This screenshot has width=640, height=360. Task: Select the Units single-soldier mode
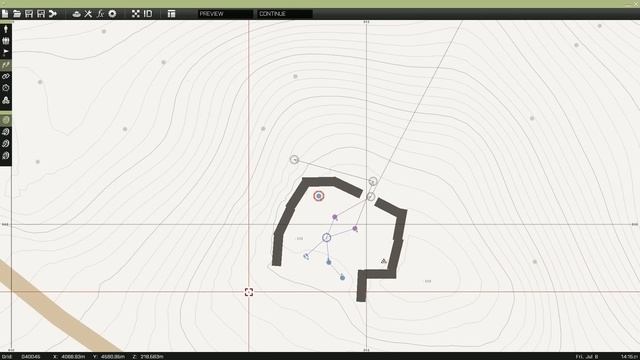coord(6,29)
